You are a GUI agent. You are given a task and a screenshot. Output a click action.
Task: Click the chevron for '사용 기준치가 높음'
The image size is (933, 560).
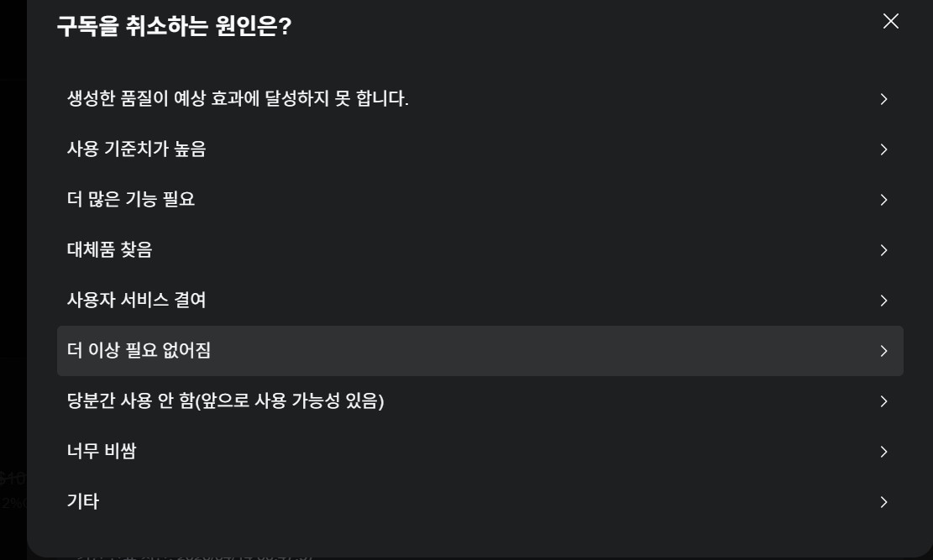(883, 149)
